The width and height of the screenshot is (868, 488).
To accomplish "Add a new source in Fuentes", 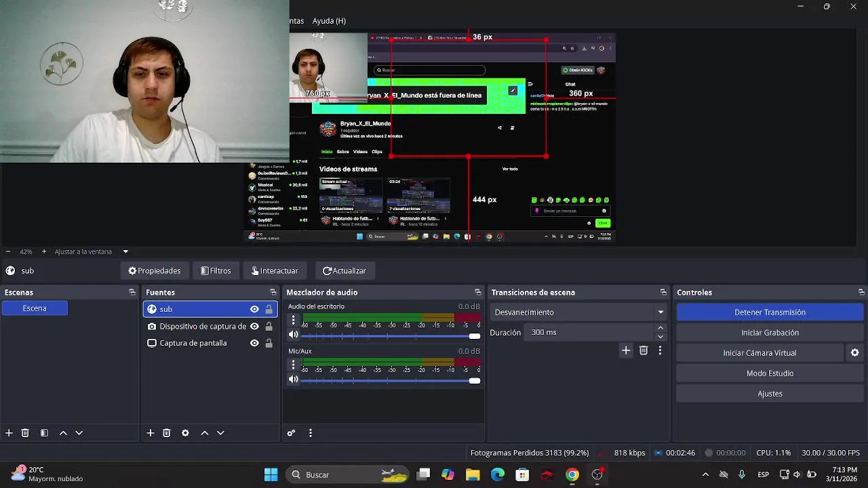I will click(151, 433).
